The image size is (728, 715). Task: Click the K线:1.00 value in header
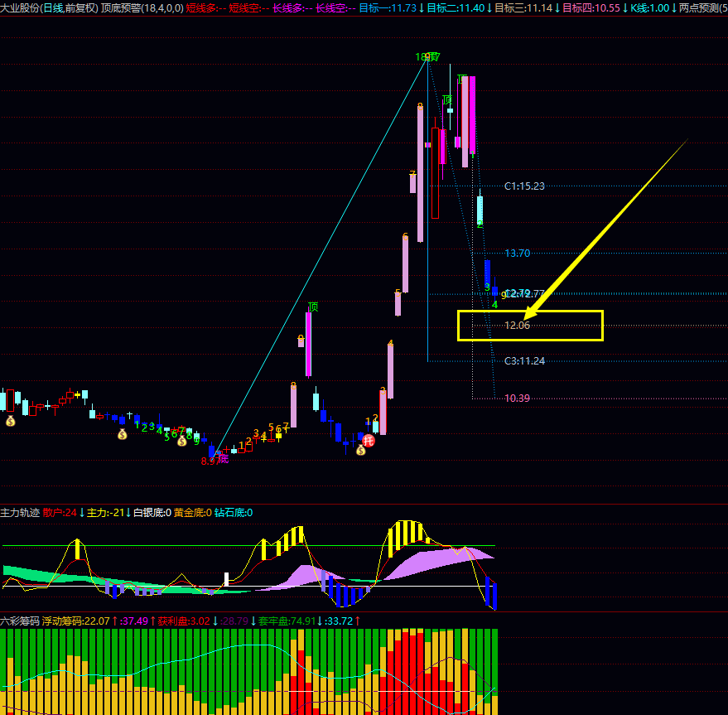[x=649, y=8]
